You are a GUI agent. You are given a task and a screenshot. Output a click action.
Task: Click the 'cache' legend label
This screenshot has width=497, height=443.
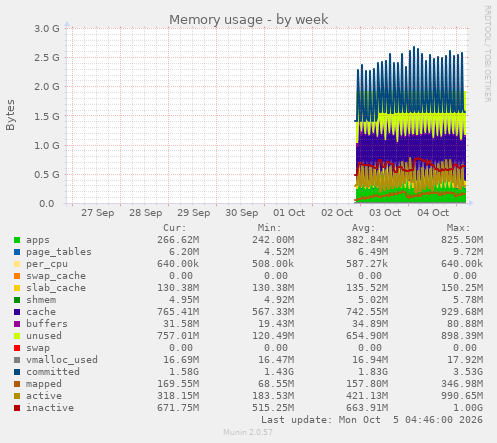(41, 312)
